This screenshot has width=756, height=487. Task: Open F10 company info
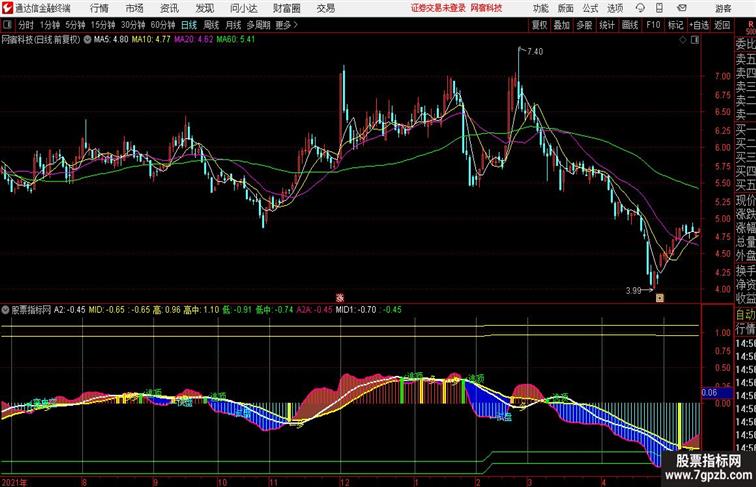click(653, 25)
